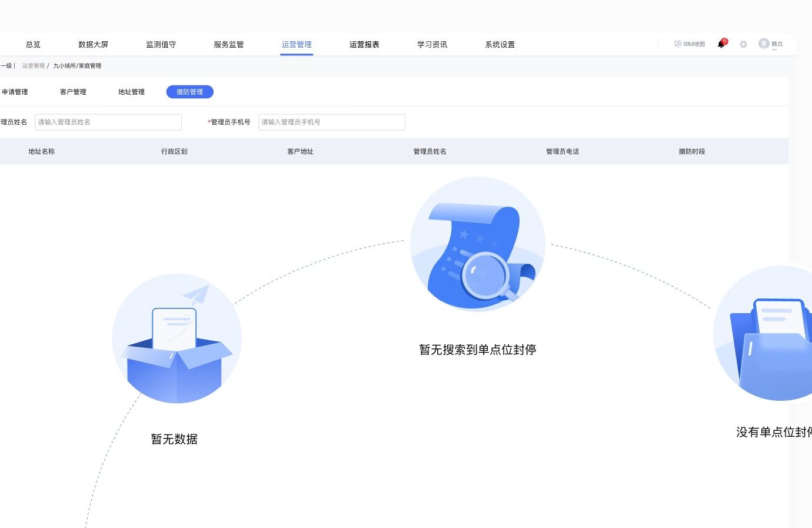
Task: Focus the 管理员姓名 input field
Action: 108,122
